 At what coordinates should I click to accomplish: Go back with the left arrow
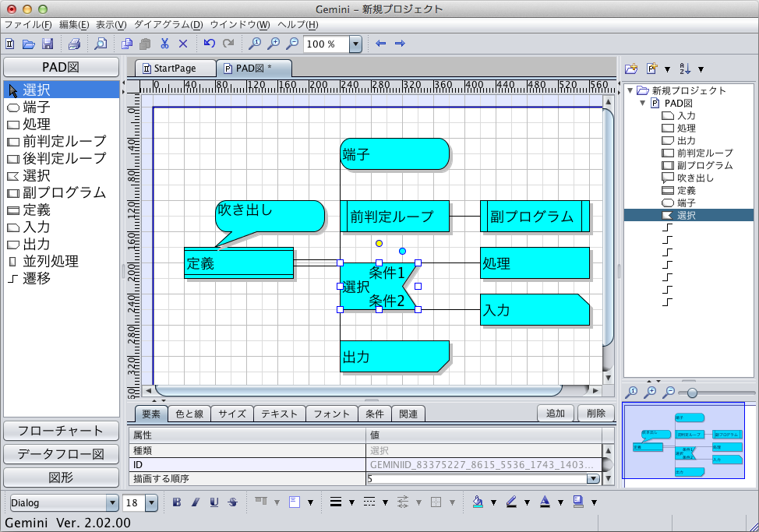[x=381, y=44]
